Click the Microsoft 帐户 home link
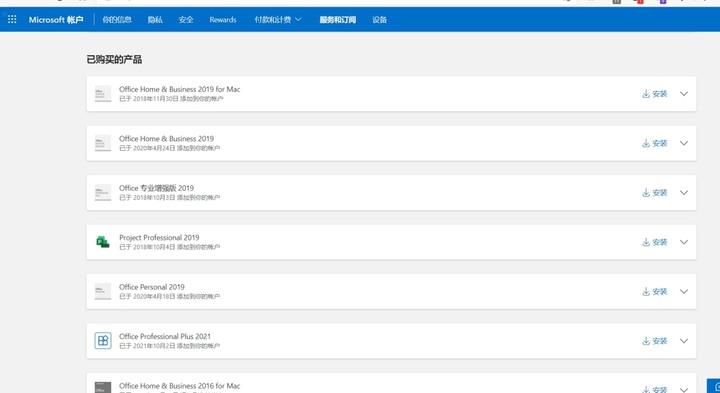The width and height of the screenshot is (720, 393). (56, 20)
